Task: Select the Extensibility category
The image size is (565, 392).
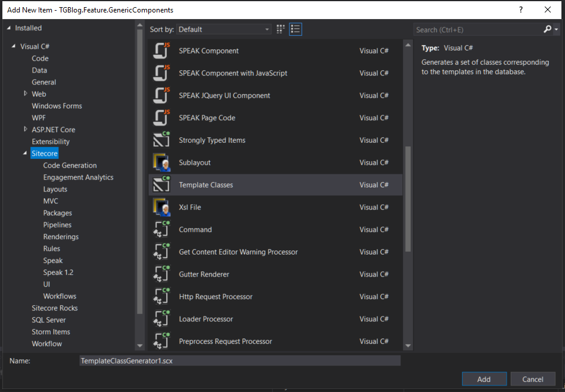Action: 51,142
